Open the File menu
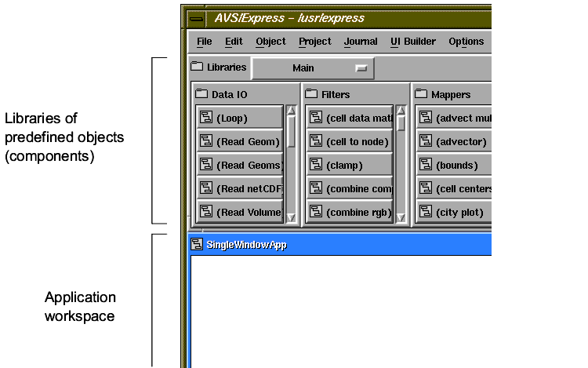Image resolution: width=588 pixels, height=368 pixels. [x=204, y=42]
